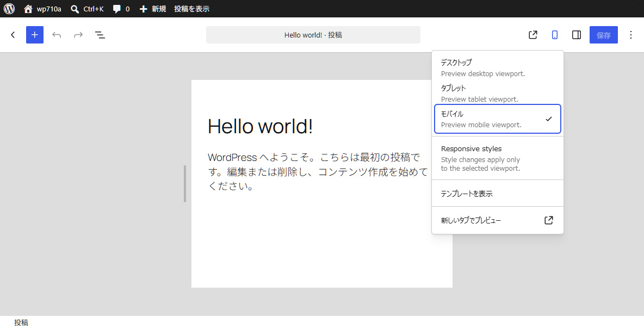
Task: Select モバイル mobile viewport preview
Action: click(498, 119)
